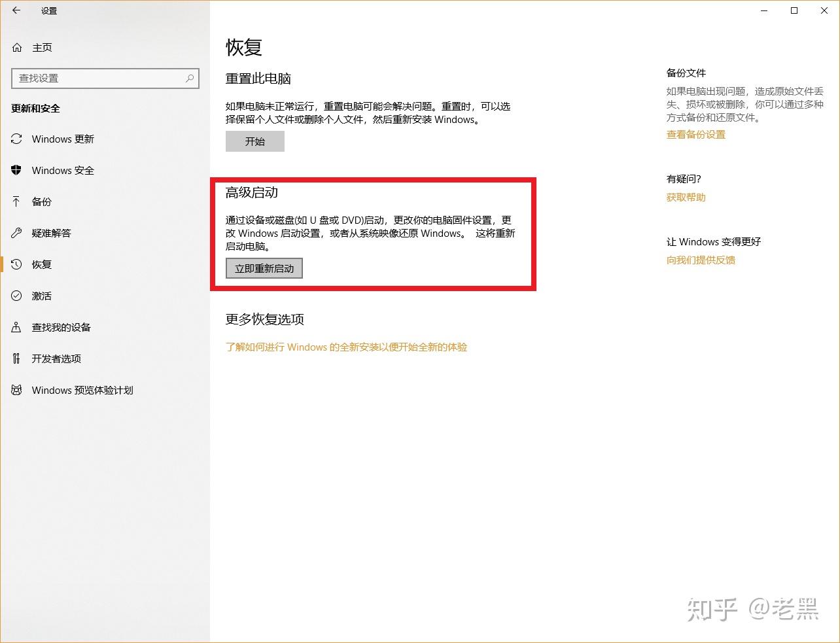Click the 查找设置 search field
Image resolution: width=840 pixels, height=643 pixels.
pyautogui.click(x=105, y=78)
